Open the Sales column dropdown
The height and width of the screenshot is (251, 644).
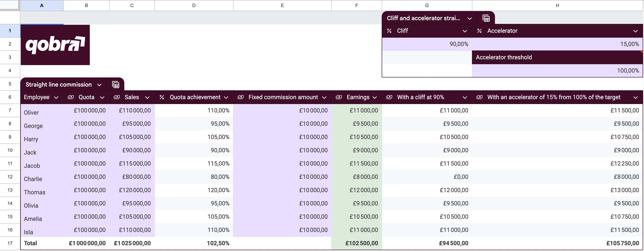point(147,98)
